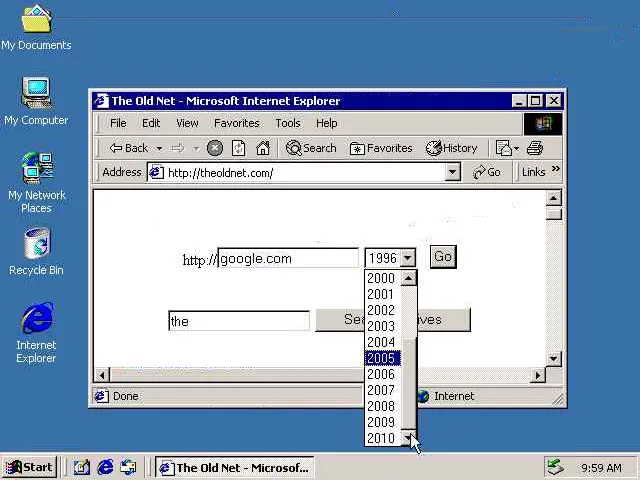640x480 pixels.
Task: Click the year list scroll down arrow
Action: (409, 438)
